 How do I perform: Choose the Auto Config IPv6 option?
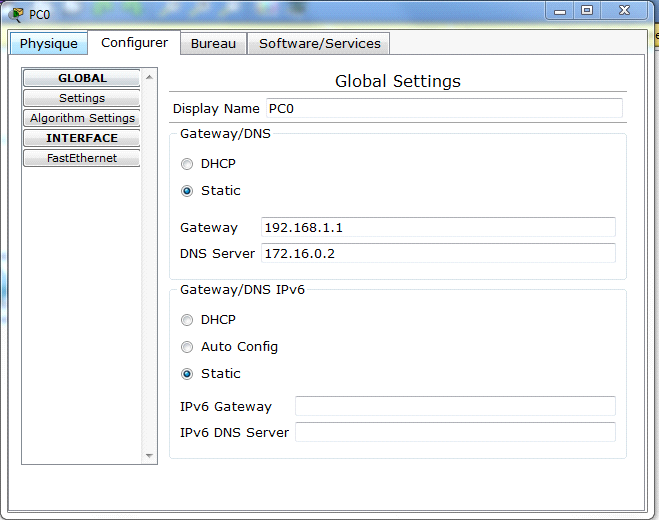(187, 347)
